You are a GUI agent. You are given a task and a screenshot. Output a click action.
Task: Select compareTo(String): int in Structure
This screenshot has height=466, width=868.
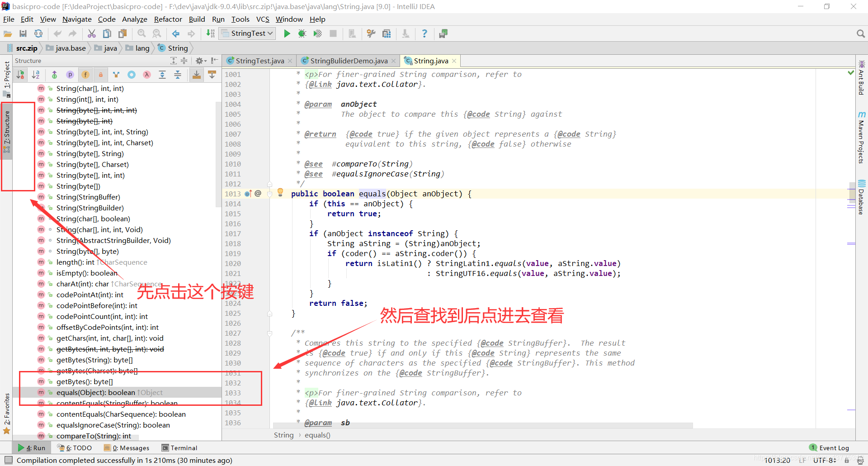(94, 436)
